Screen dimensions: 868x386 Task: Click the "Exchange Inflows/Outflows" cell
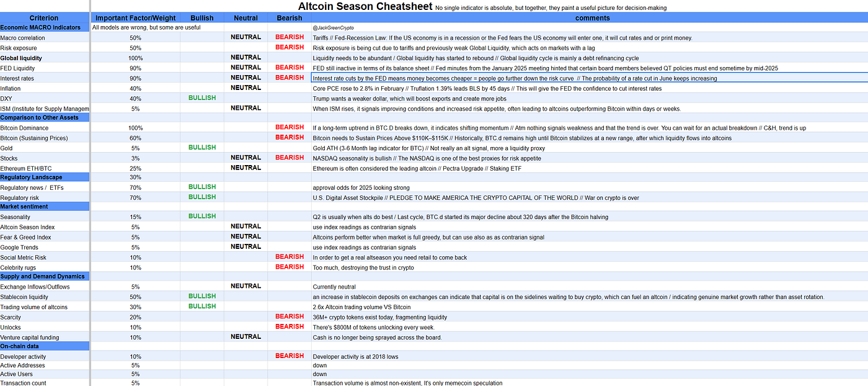[45, 287]
